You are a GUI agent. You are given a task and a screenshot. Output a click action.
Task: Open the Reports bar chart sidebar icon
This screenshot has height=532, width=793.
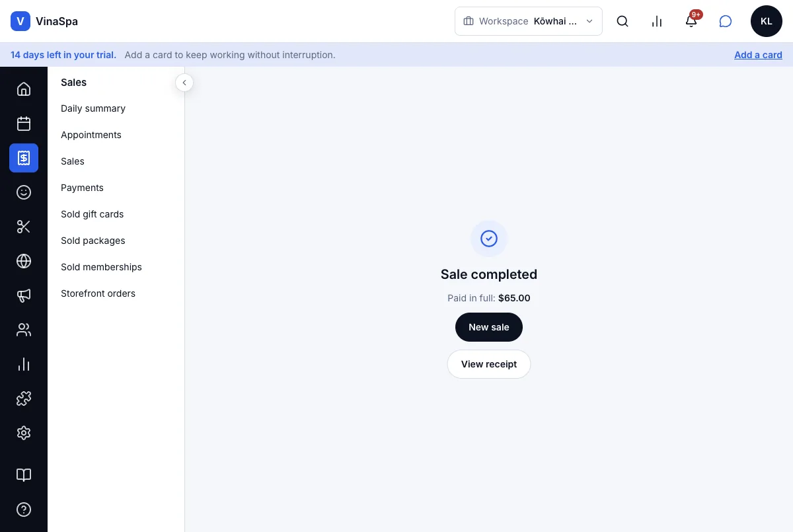(24, 364)
